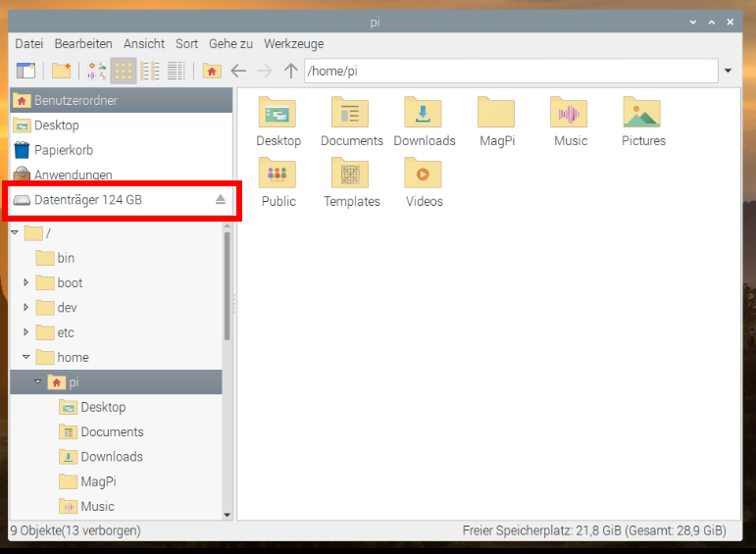This screenshot has width=756, height=554.
Task: Open the Werkzeuge menu
Action: 293,44
